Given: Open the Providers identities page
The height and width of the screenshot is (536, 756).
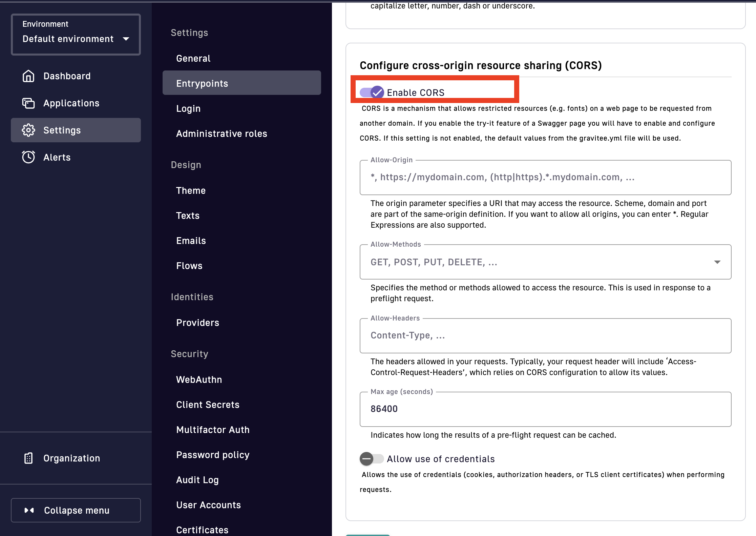Looking at the screenshot, I should pos(197,323).
